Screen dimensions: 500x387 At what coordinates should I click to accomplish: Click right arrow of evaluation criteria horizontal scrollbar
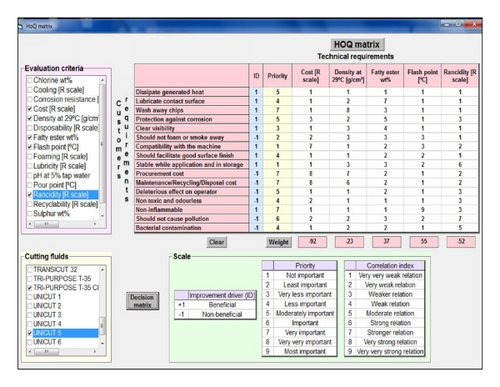click(95, 224)
